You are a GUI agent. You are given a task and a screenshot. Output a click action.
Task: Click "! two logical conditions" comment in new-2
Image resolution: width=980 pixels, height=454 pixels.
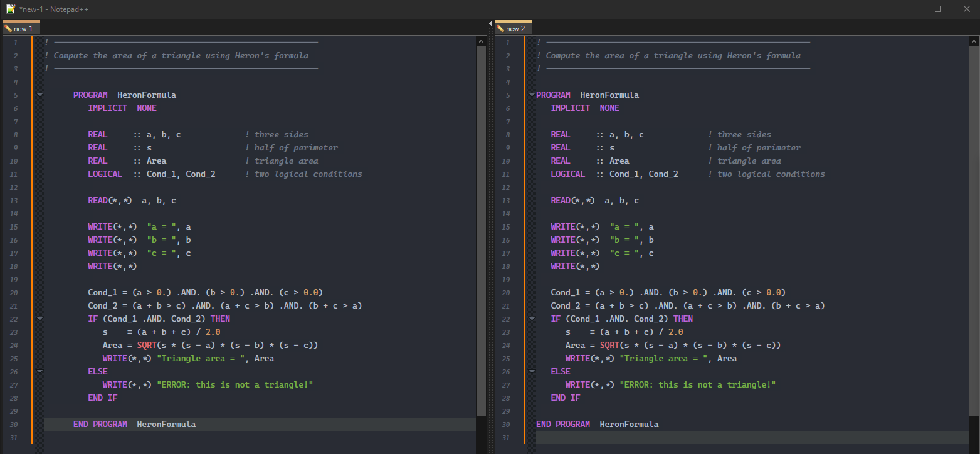click(x=766, y=174)
